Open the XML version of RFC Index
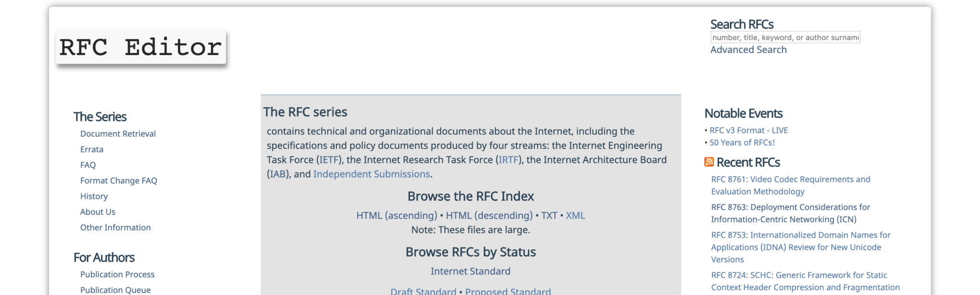 click(575, 216)
